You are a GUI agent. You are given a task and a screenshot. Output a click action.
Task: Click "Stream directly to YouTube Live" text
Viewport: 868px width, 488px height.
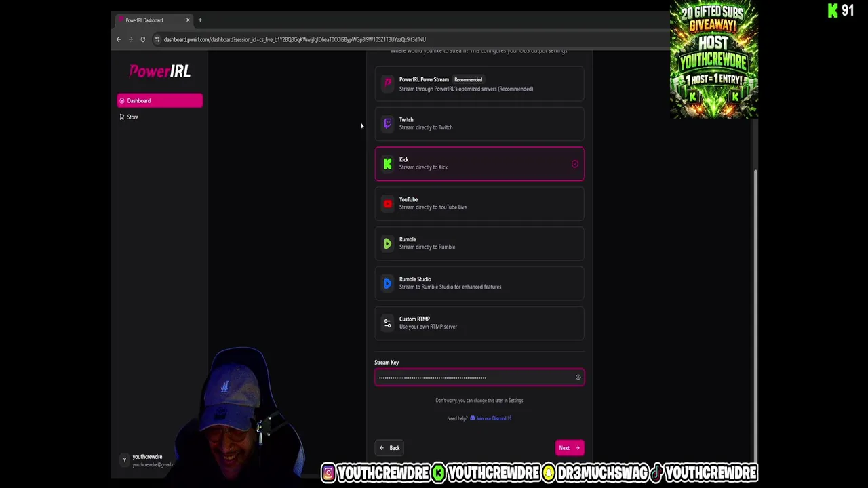(x=433, y=207)
